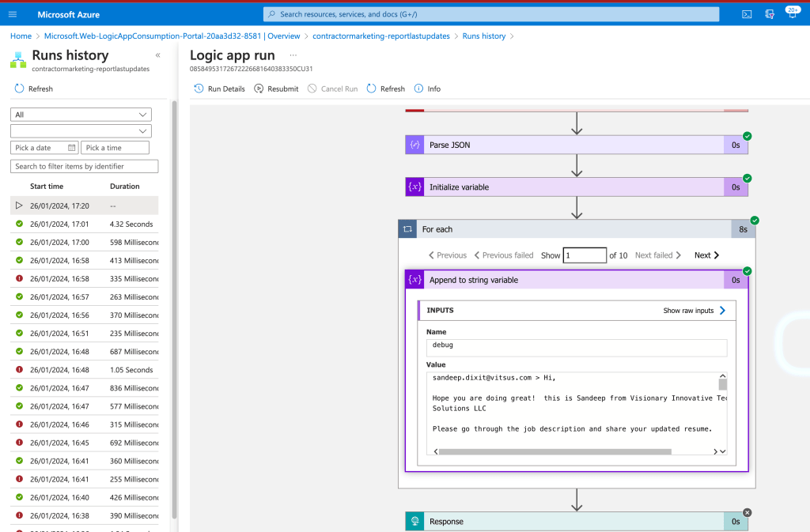810x532 pixels.
Task: Open the notifications bell icon
Action: [x=792, y=13]
